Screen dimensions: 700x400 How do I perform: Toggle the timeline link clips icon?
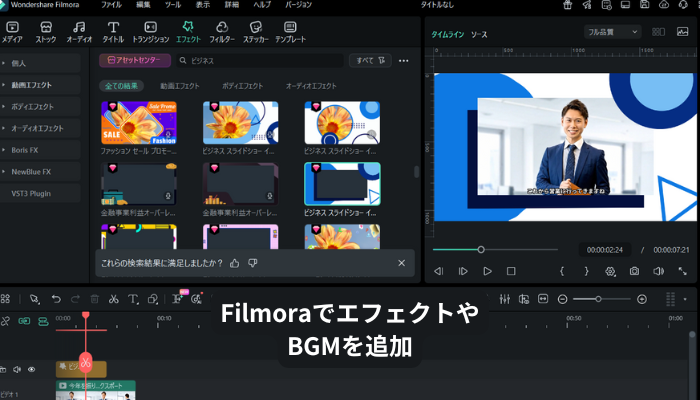pyautogui.click(x=24, y=321)
